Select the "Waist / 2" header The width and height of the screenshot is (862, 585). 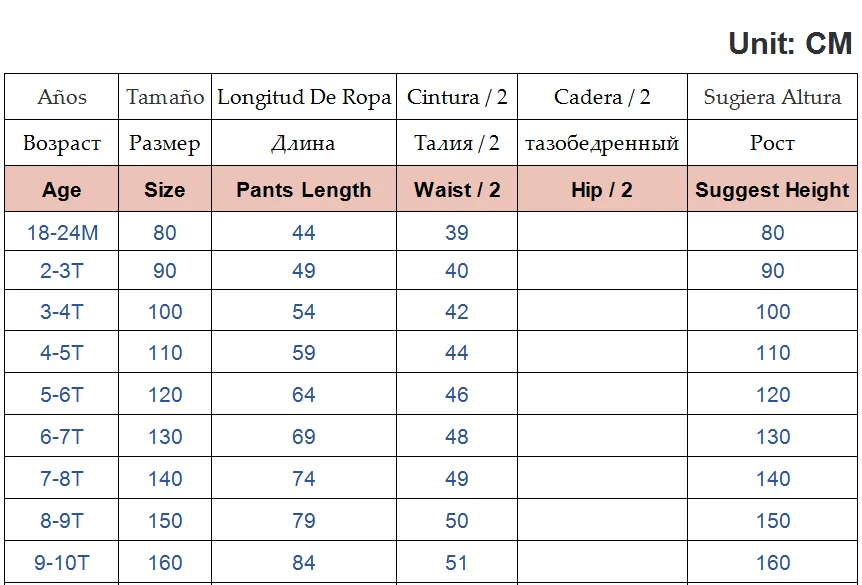click(457, 190)
